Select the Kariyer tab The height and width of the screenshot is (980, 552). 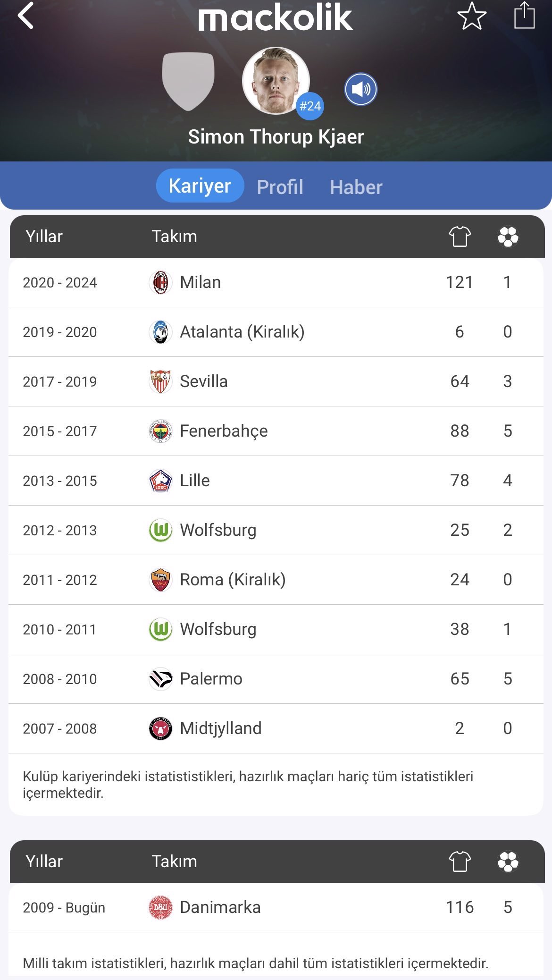coord(200,186)
